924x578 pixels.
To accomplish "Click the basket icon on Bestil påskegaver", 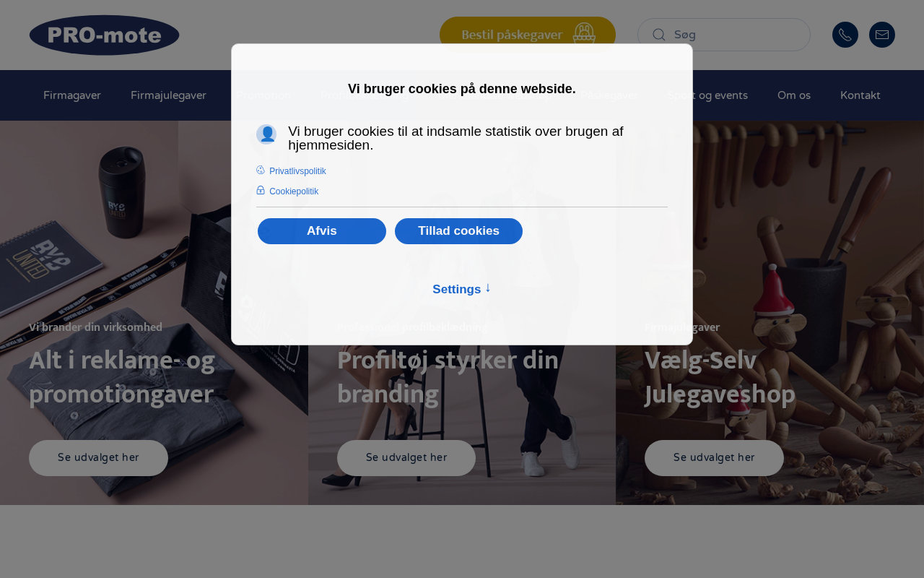I will coord(584,34).
